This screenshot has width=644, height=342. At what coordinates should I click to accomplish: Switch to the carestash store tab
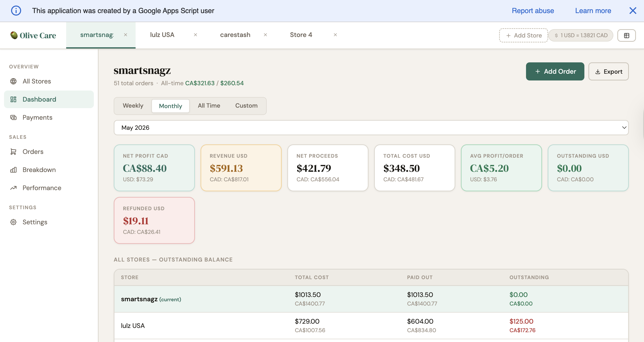(x=235, y=35)
